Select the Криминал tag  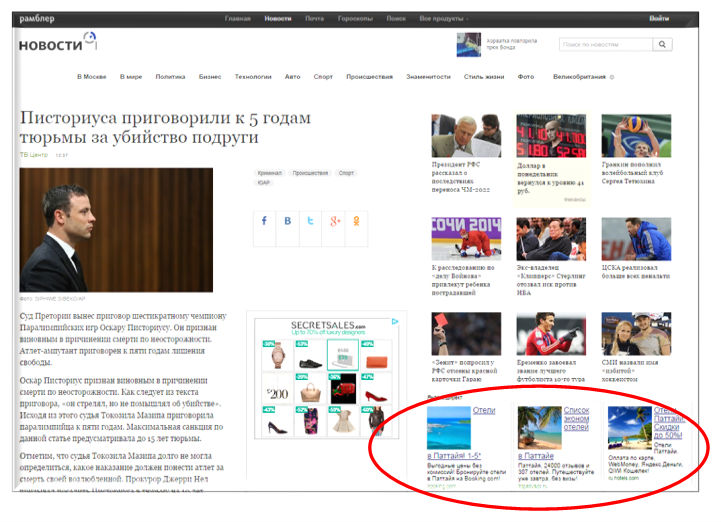269,173
